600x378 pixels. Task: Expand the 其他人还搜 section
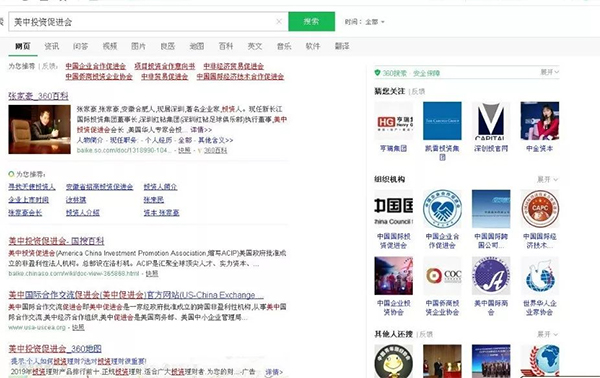tap(547, 334)
